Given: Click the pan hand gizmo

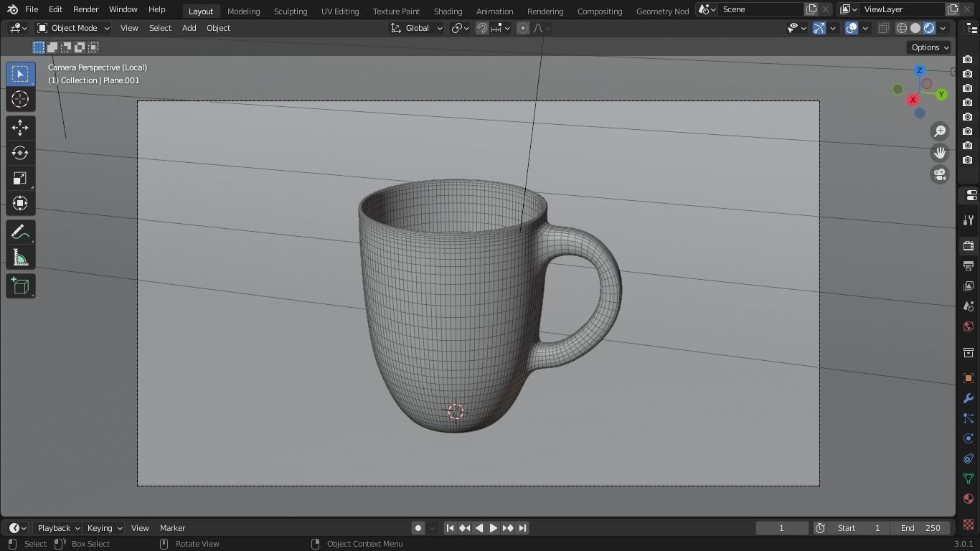Looking at the screenshot, I should [940, 153].
